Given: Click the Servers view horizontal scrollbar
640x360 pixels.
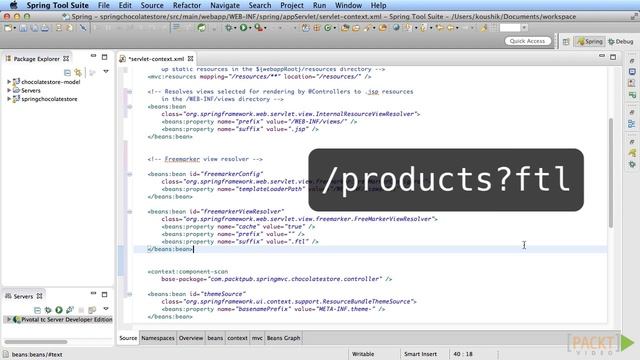Looking at the screenshot, I should coord(36,342).
